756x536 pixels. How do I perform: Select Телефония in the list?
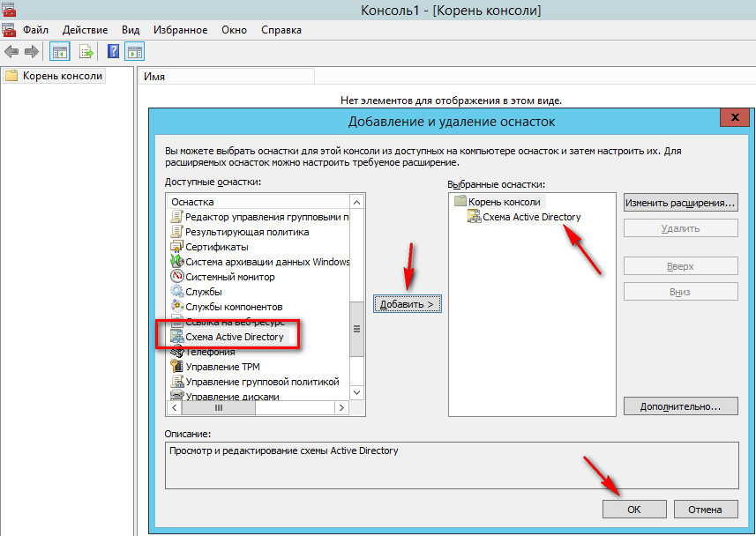pos(210,352)
